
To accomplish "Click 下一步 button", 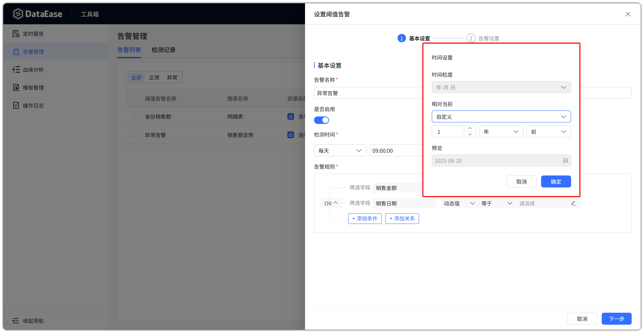I will 616,319.
